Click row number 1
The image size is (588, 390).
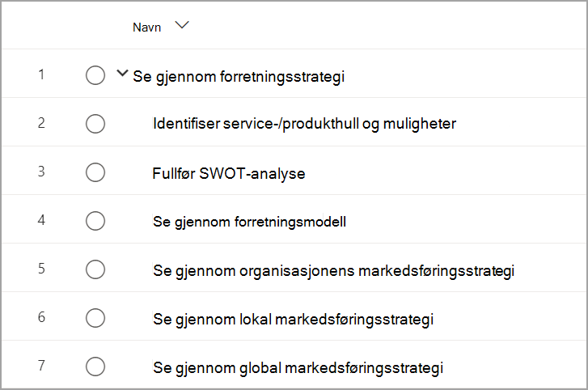click(x=41, y=74)
